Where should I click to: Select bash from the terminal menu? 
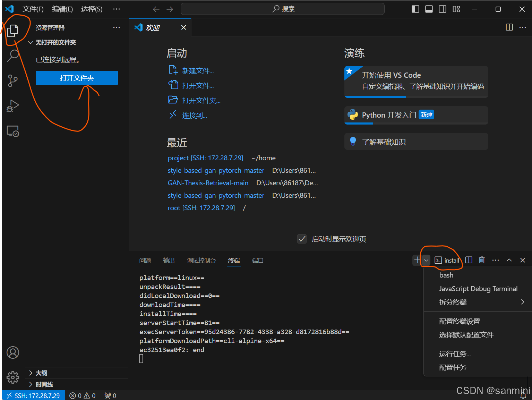pyautogui.click(x=446, y=275)
